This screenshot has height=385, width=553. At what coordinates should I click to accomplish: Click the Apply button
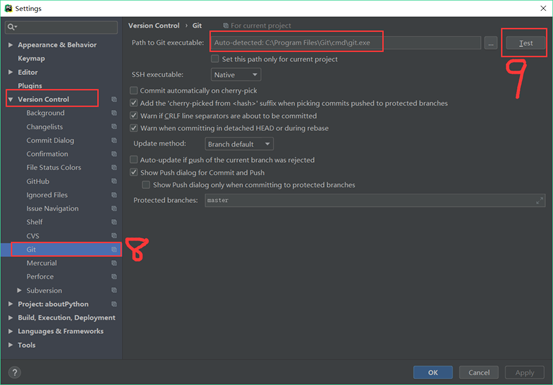pyautogui.click(x=525, y=372)
